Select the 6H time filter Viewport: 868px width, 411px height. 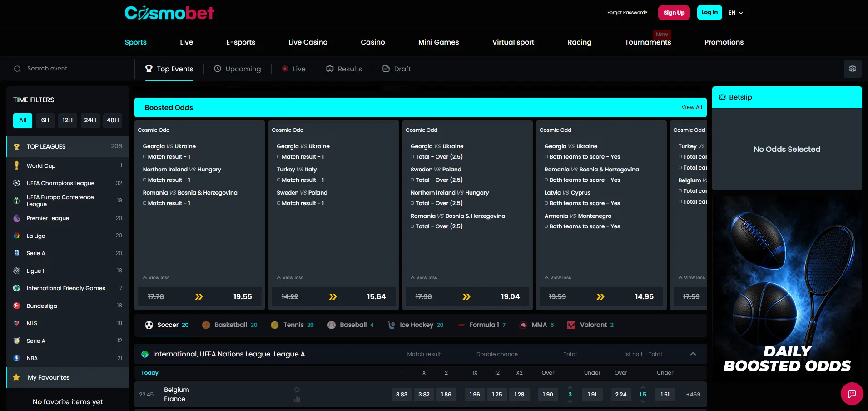coord(45,120)
